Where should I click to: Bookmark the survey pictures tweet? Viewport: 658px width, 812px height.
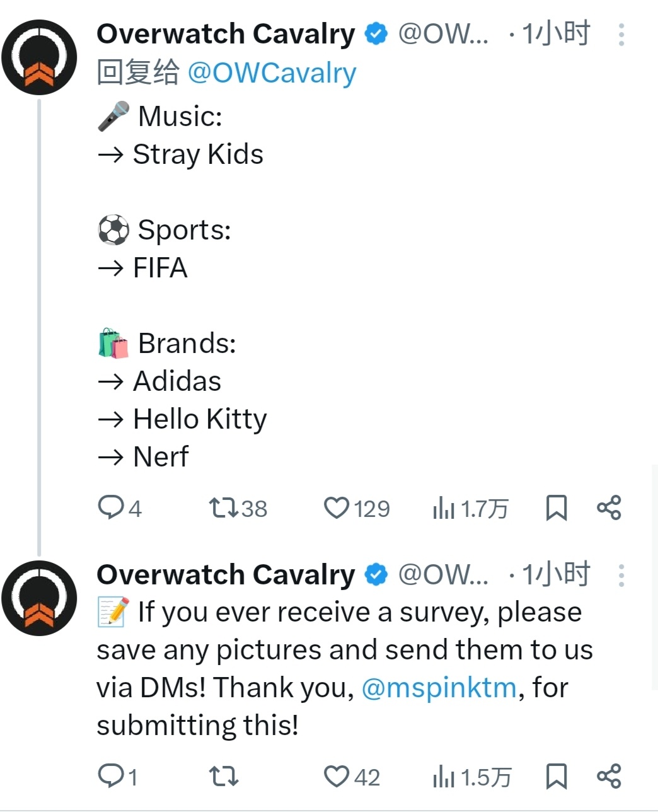(x=556, y=776)
